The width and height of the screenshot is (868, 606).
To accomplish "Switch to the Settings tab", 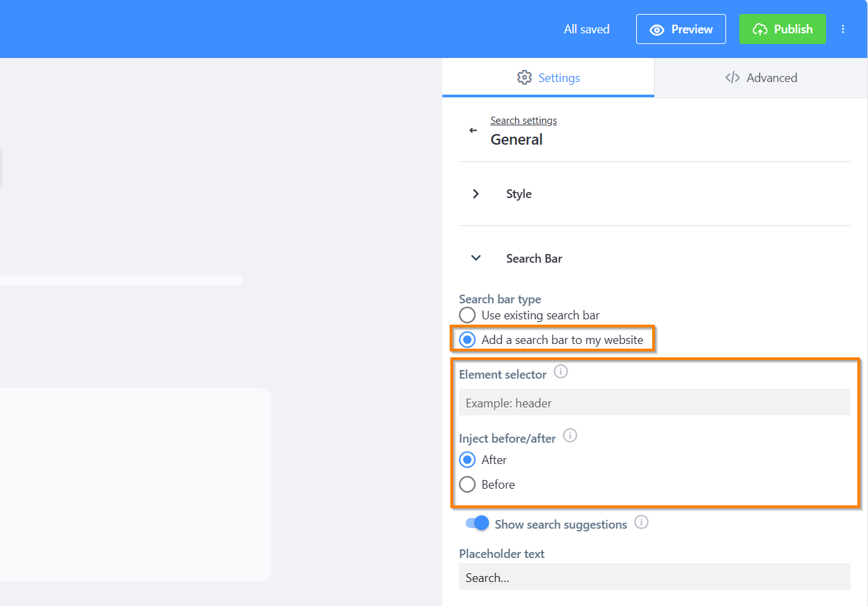I will click(x=548, y=77).
